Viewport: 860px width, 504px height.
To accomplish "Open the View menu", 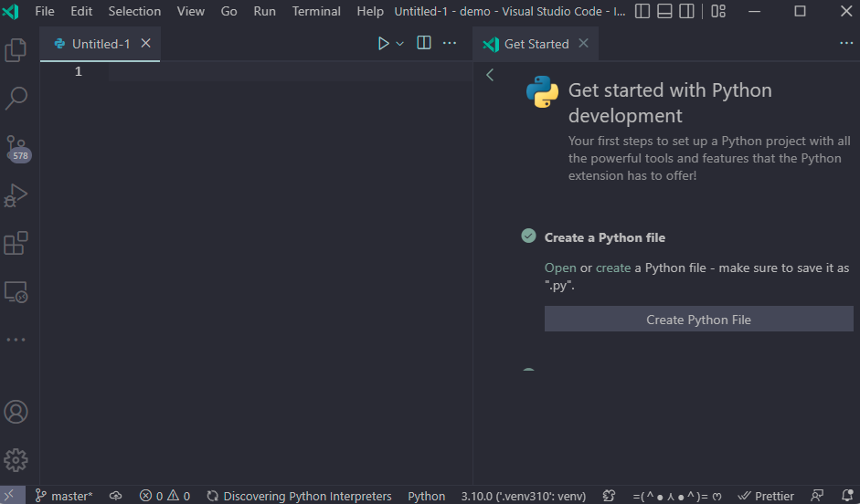I will click(x=190, y=11).
